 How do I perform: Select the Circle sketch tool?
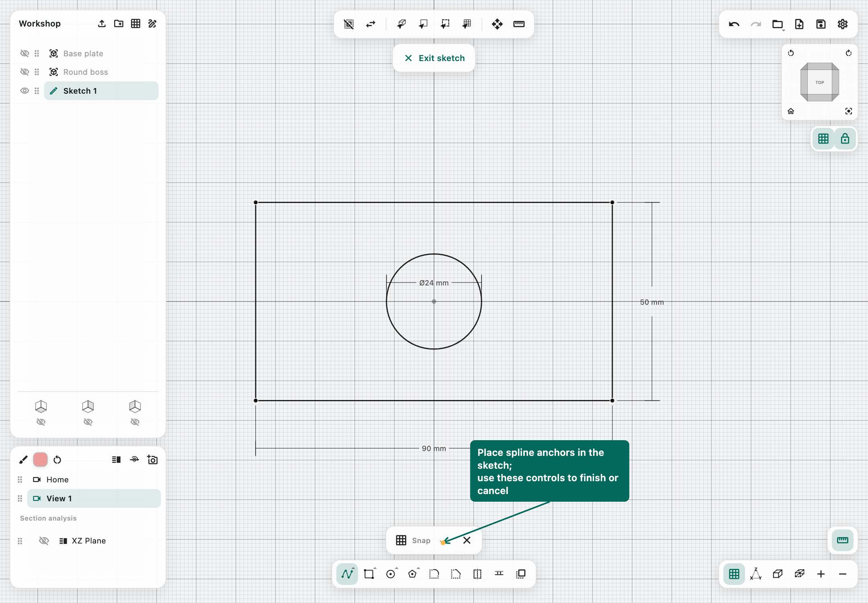391,574
